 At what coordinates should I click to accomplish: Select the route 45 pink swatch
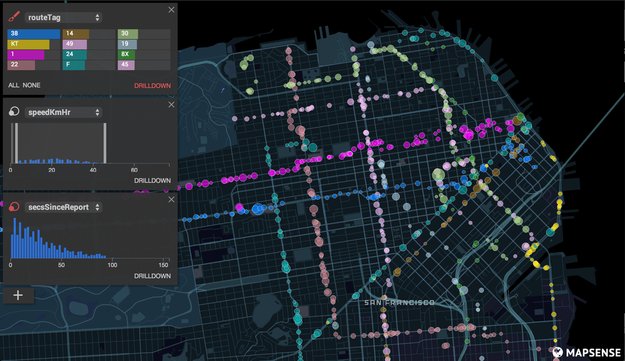(x=126, y=65)
